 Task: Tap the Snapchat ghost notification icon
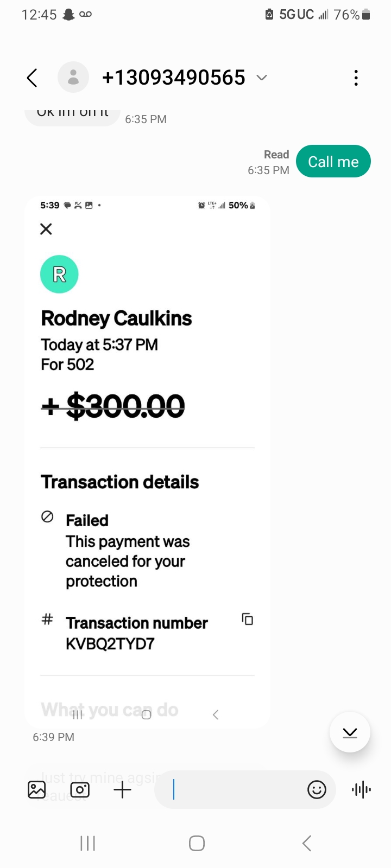pyautogui.click(x=68, y=15)
